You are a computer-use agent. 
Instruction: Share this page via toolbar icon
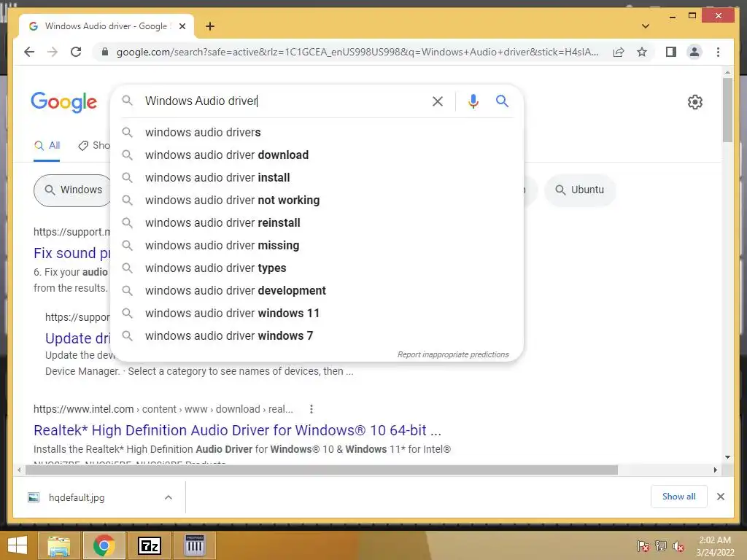pyautogui.click(x=619, y=52)
